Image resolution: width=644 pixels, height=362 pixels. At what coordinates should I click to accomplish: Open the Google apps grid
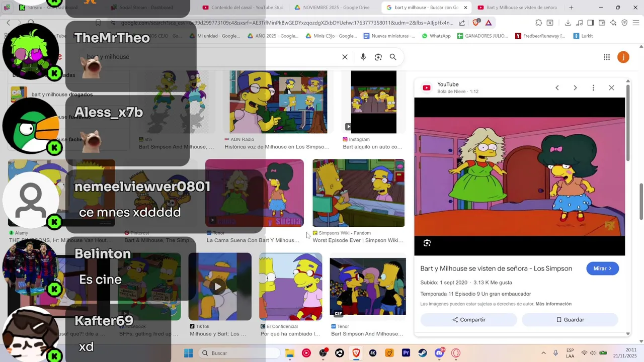click(x=607, y=57)
